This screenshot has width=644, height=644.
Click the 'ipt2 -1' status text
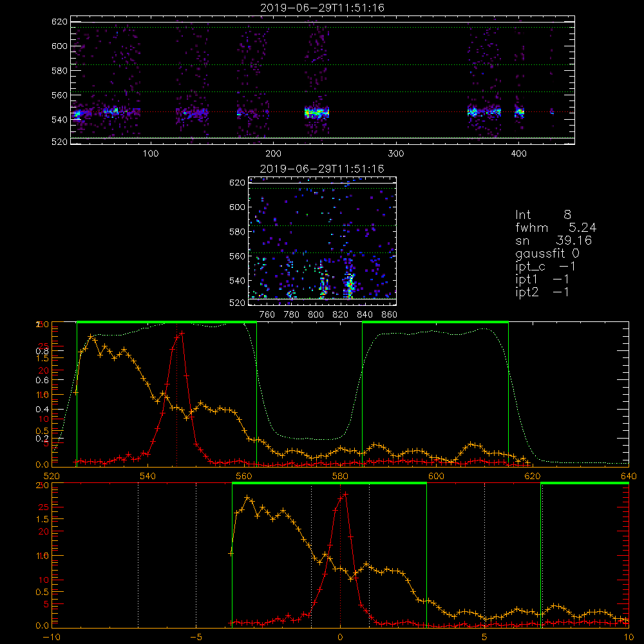542,292
